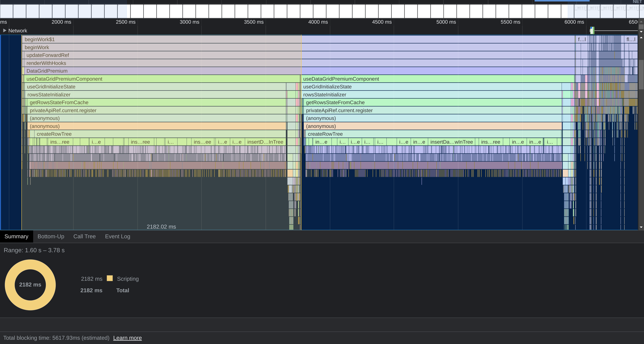Click the insertDa…wInTree function block
The height and width of the screenshot is (344, 644).
pyautogui.click(x=451, y=142)
